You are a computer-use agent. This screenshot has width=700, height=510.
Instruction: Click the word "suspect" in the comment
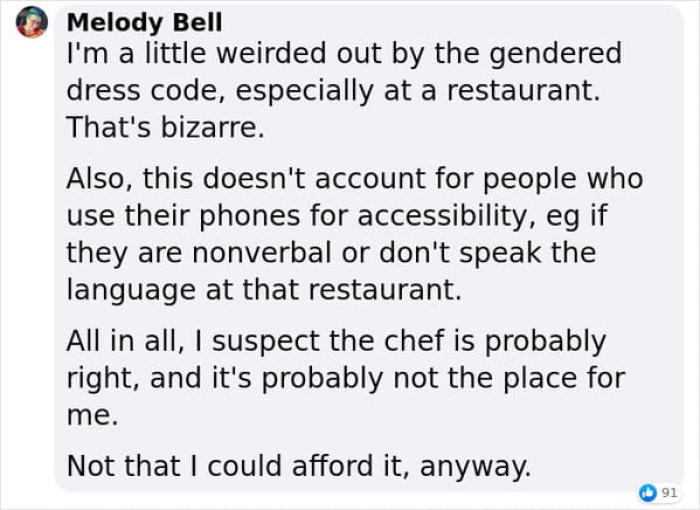268,341
